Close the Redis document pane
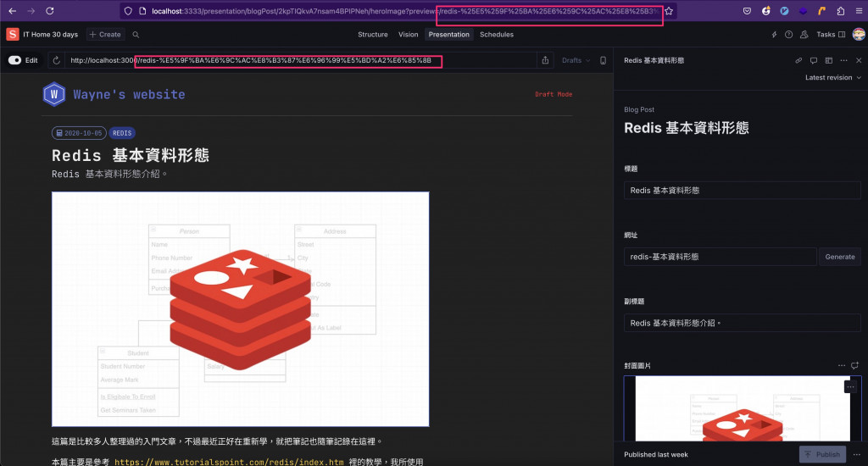868x466 pixels. coord(859,60)
